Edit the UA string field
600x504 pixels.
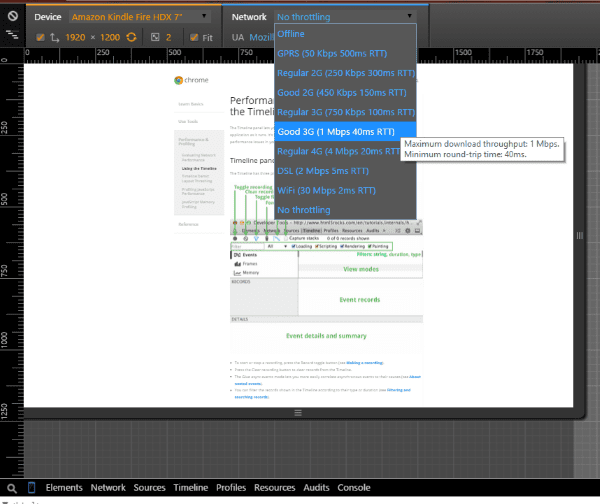pyautogui.click(x=261, y=37)
